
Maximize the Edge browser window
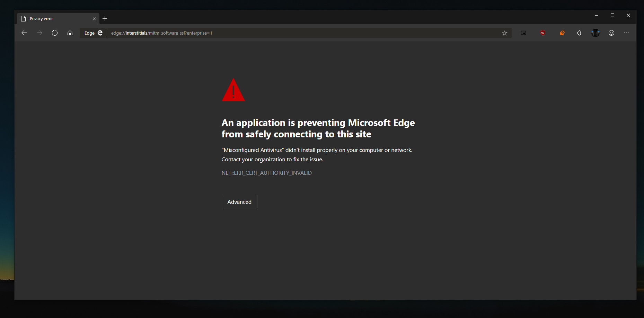(x=612, y=15)
